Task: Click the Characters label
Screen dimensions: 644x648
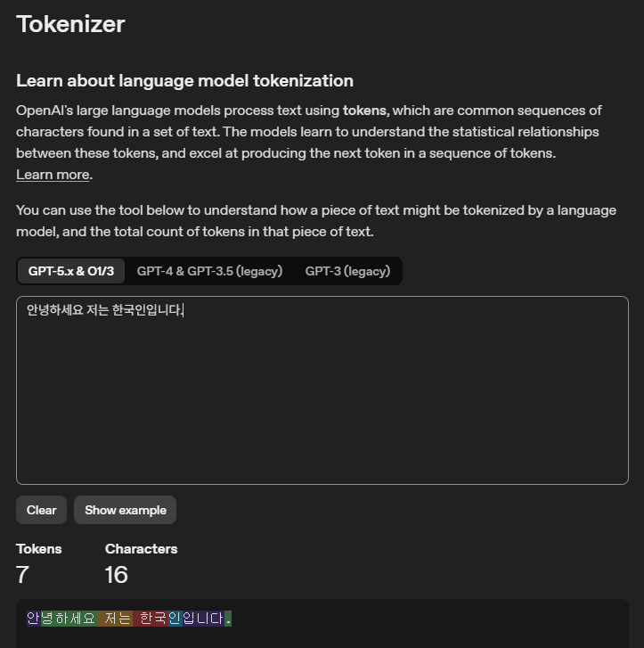Action: click(141, 549)
